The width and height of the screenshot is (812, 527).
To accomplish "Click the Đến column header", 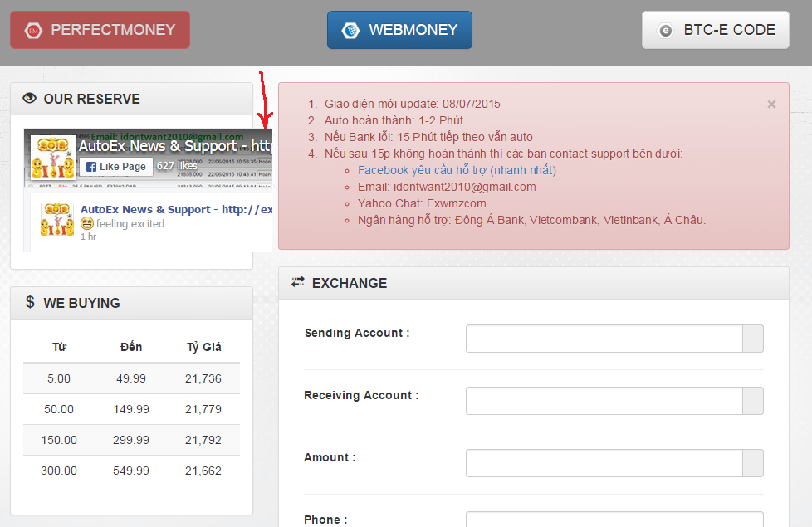I will (131, 347).
